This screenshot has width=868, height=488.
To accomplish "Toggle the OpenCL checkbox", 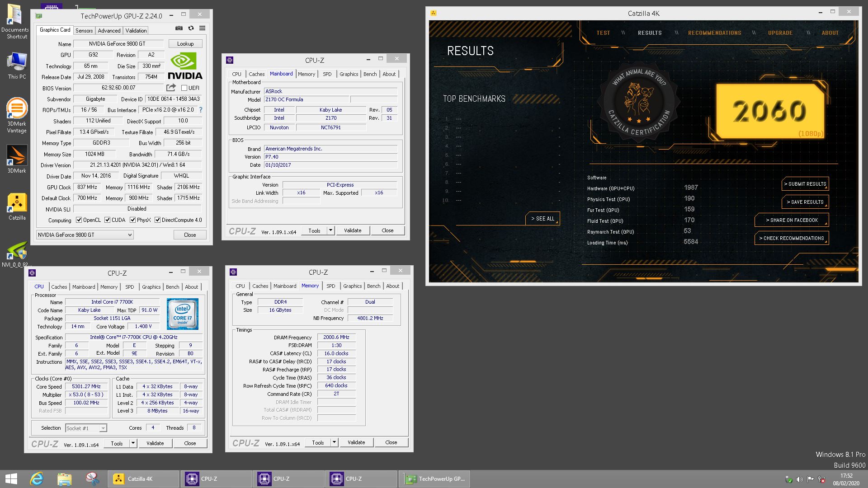I will [79, 220].
